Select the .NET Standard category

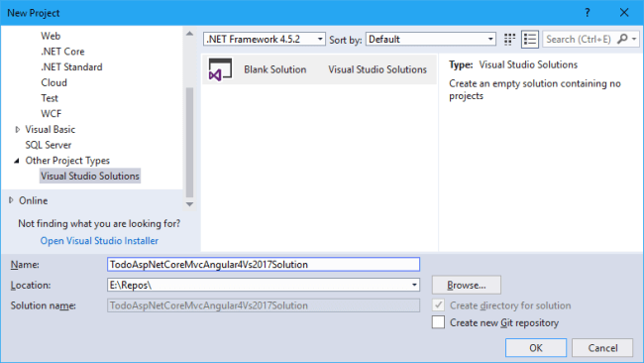[x=71, y=67]
